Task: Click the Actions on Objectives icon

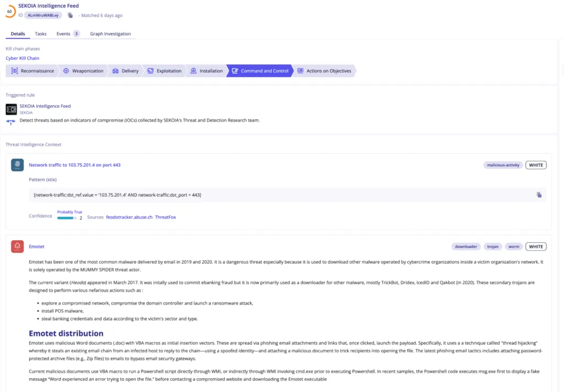Action: (300, 71)
